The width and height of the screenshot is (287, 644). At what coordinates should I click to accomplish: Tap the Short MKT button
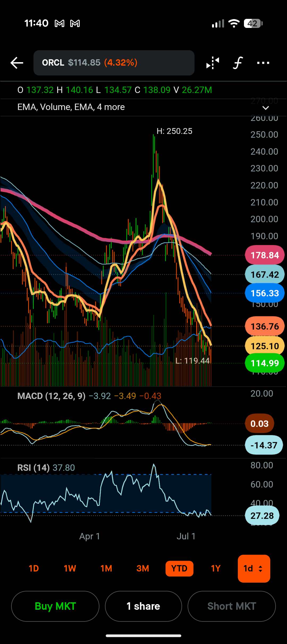point(232,606)
